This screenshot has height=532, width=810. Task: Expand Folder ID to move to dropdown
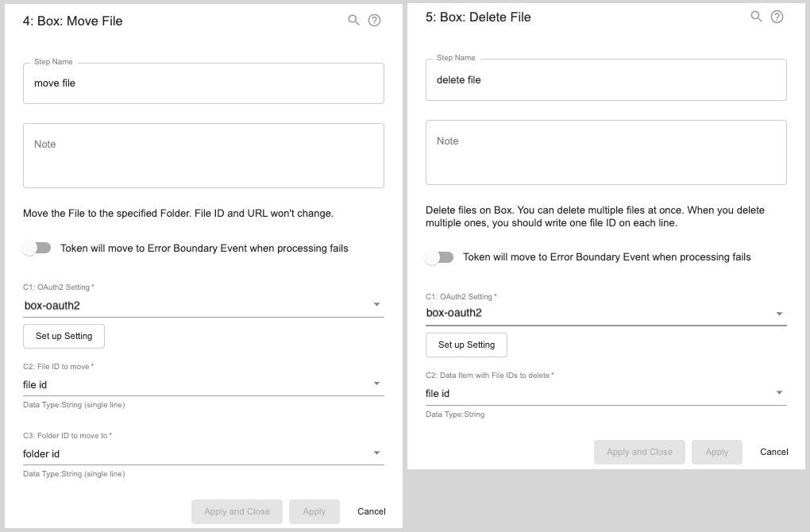(203, 453)
